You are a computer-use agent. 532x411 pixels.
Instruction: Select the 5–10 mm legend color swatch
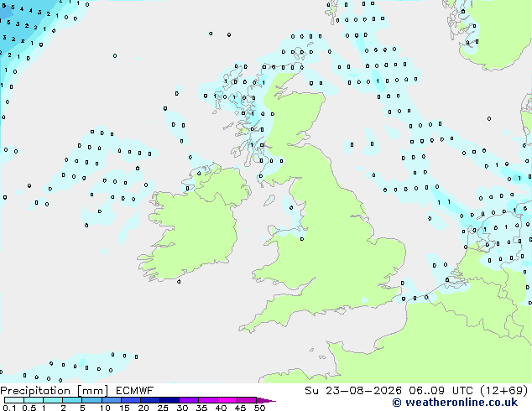click(x=91, y=400)
